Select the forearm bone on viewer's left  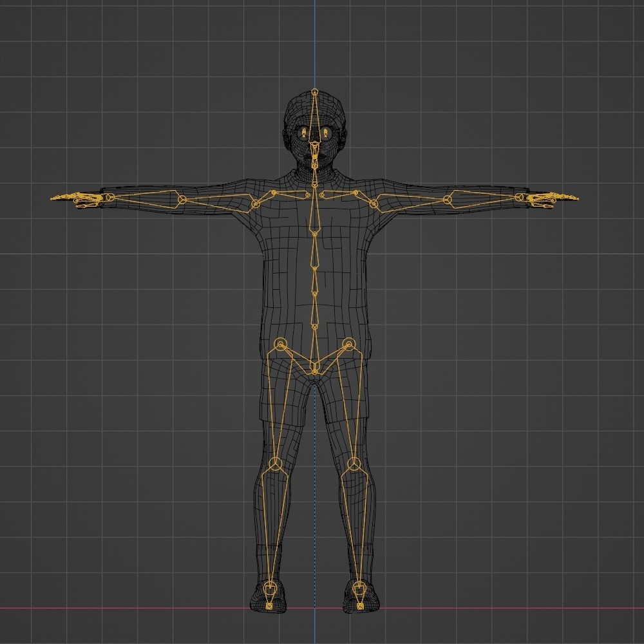click(146, 198)
